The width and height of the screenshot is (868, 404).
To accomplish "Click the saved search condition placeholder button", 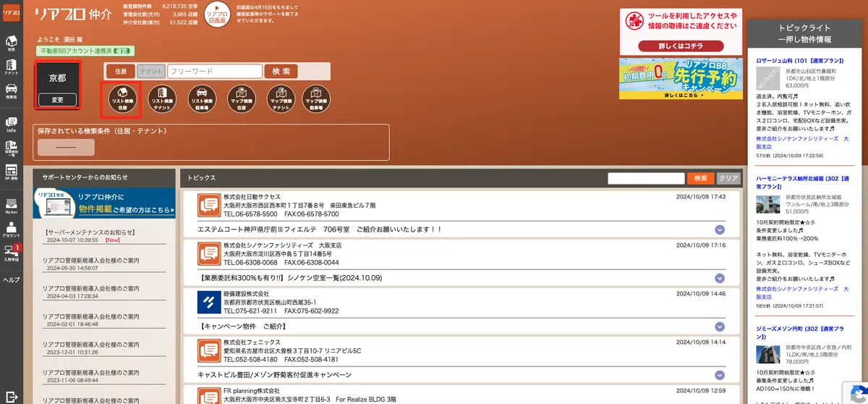I will pos(66,147).
